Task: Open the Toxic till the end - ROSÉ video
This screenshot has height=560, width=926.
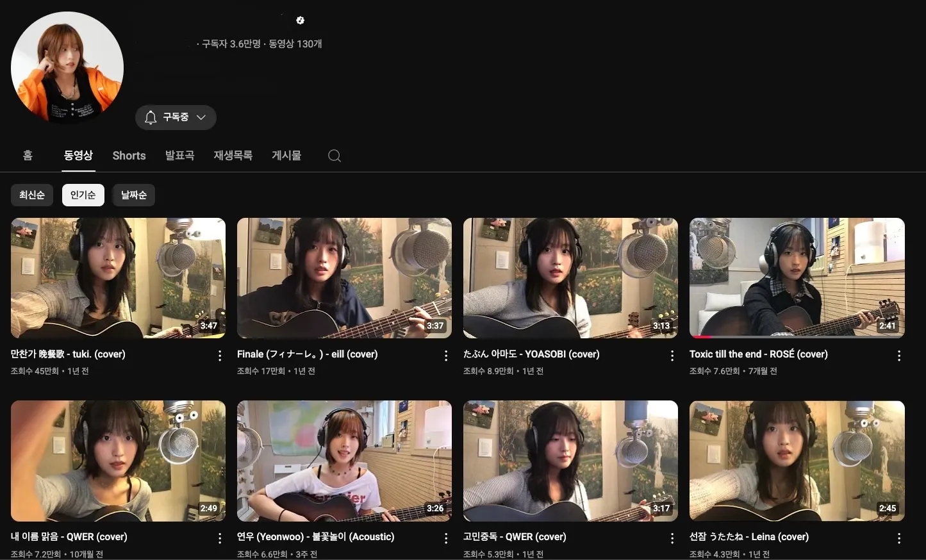Action: pyautogui.click(x=797, y=277)
